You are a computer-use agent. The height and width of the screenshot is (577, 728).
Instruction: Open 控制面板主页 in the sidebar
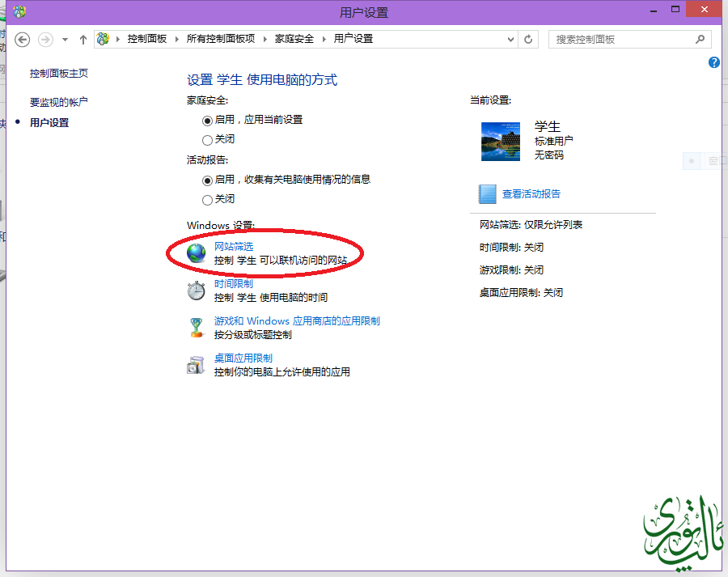pos(59,74)
